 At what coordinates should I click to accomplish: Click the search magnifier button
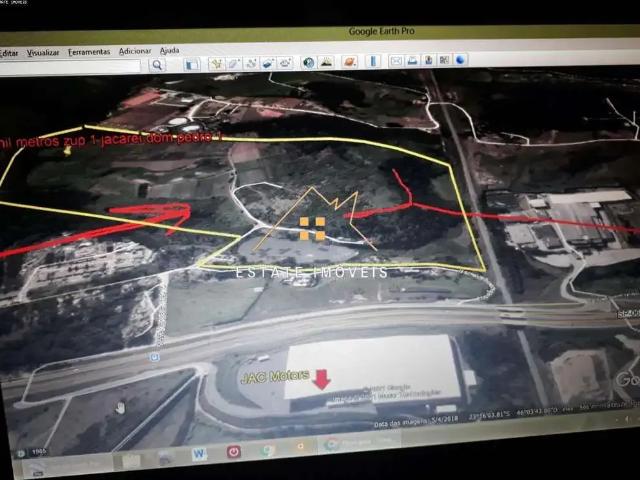click(157, 65)
